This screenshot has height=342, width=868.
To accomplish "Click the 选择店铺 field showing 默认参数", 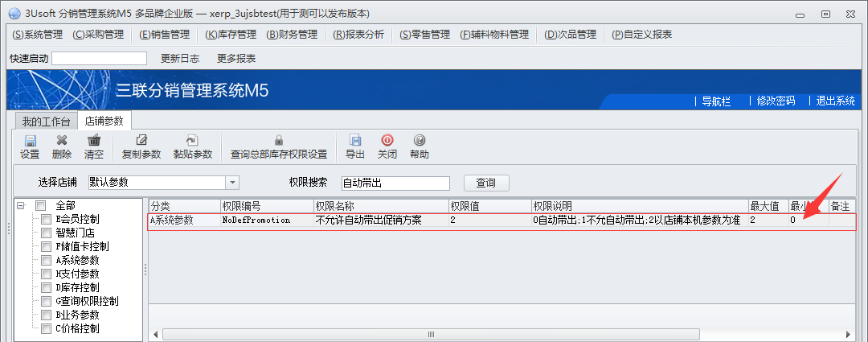I will (x=158, y=183).
